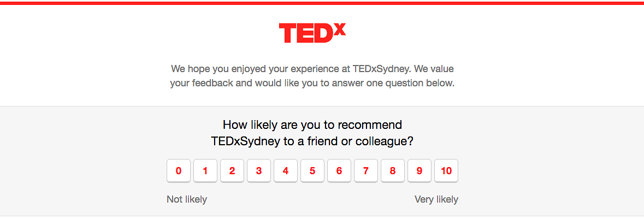Click the red bar at the top

[322, 3]
